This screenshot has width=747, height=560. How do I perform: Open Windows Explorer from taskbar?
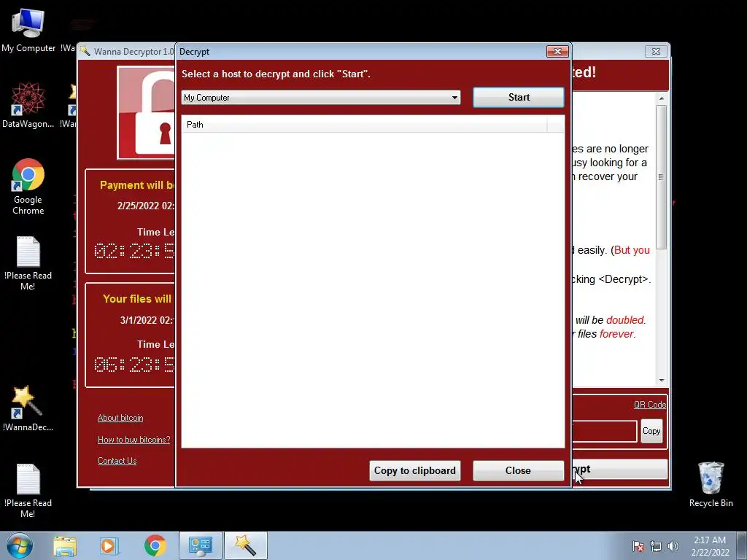(x=65, y=545)
